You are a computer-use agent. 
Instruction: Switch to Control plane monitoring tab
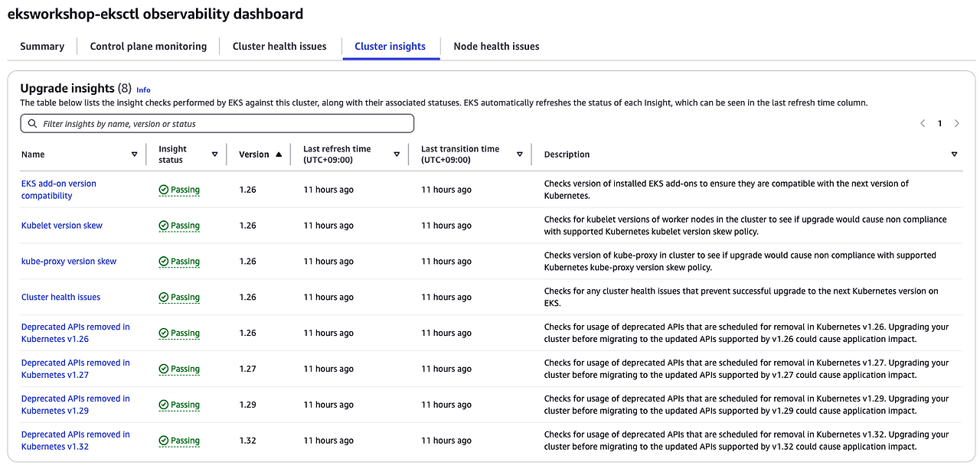click(149, 46)
